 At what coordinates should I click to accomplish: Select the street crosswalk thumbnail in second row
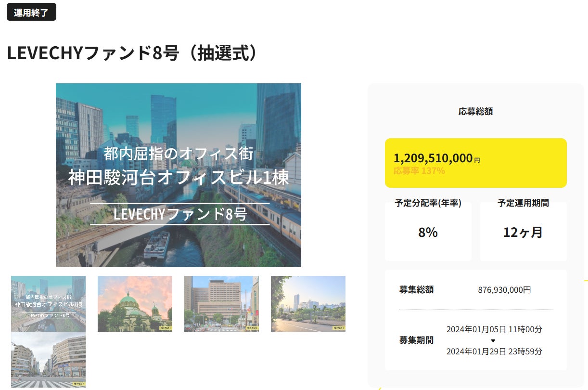coord(48,360)
